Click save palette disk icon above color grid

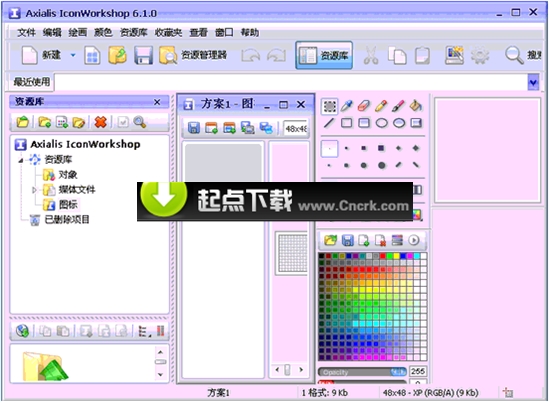click(347, 241)
